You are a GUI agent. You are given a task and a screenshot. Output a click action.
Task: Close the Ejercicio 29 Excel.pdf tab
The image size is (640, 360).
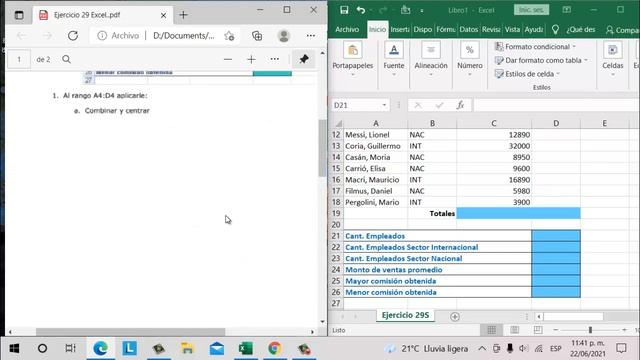(163, 16)
